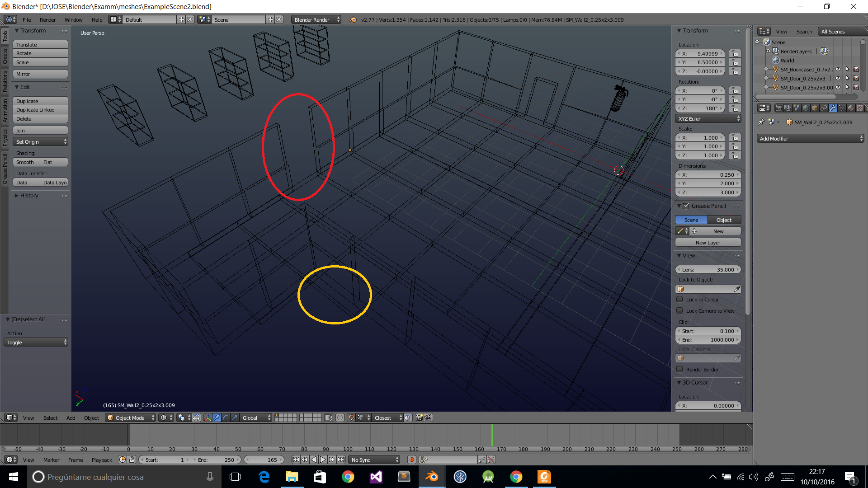Click the Join button
868x488 pixels.
pyautogui.click(x=40, y=130)
